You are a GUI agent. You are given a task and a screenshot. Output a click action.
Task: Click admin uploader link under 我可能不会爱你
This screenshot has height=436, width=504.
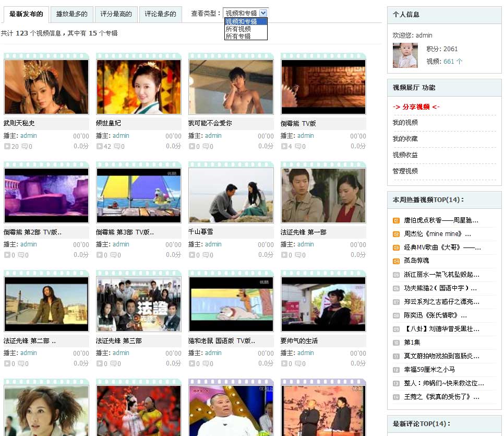click(213, 136)
